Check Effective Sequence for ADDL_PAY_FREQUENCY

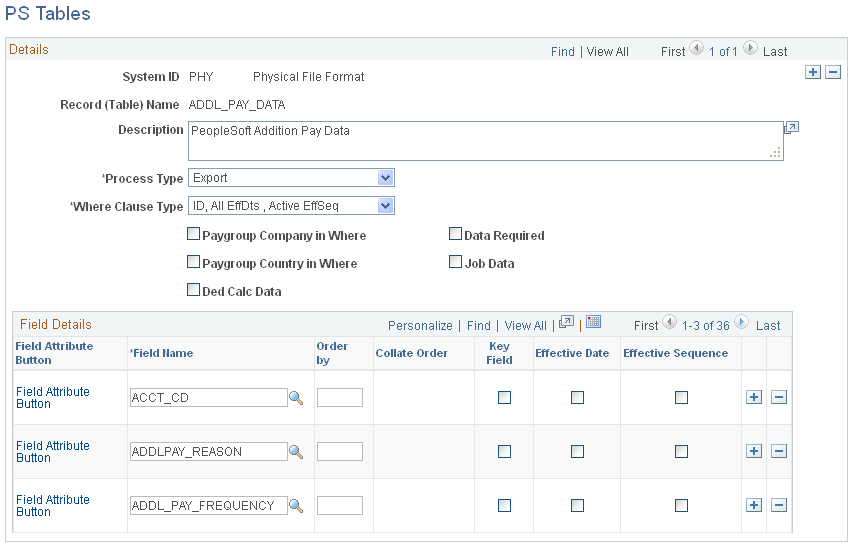tap(681, 506)
